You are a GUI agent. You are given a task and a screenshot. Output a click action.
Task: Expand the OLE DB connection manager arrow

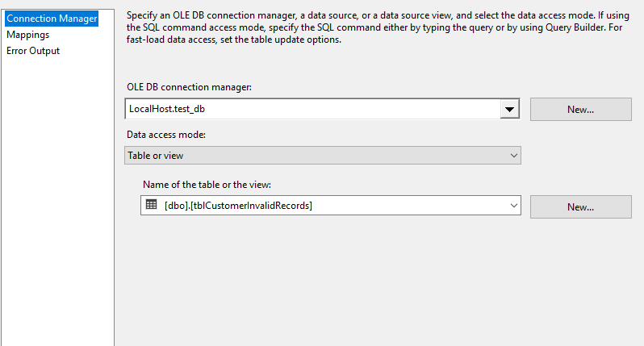[x=509, y=109]
